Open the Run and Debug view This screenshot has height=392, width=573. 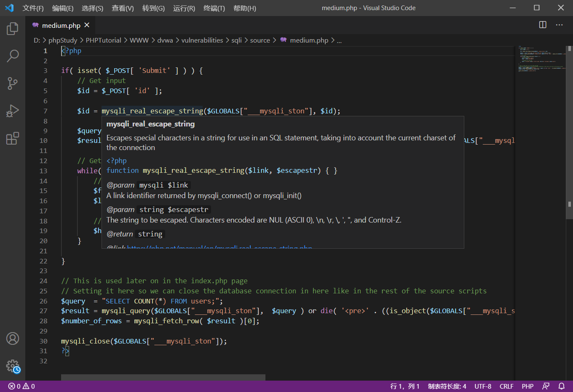[13, 111]
